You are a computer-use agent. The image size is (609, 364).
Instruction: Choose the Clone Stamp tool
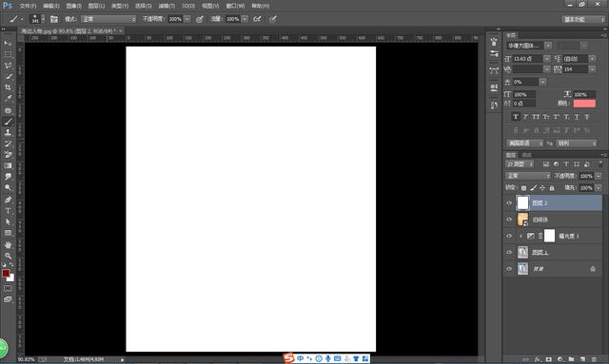(8, 132)
